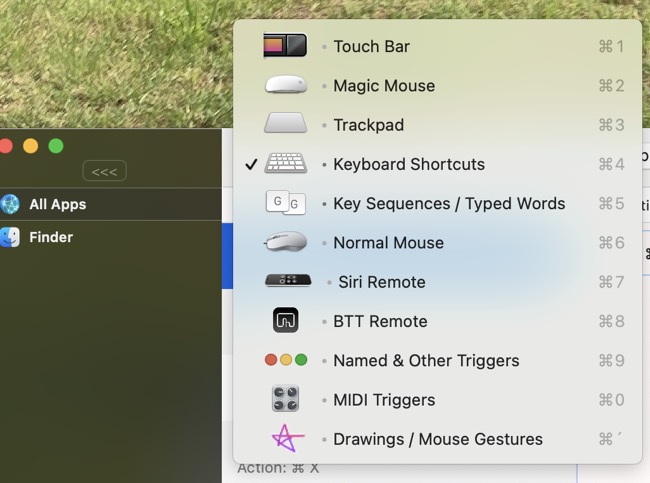Select Finder in the app list
Image resolution: width=650 pixels, height=483 pixels.
pyautogui.click(x=110, y=237)
